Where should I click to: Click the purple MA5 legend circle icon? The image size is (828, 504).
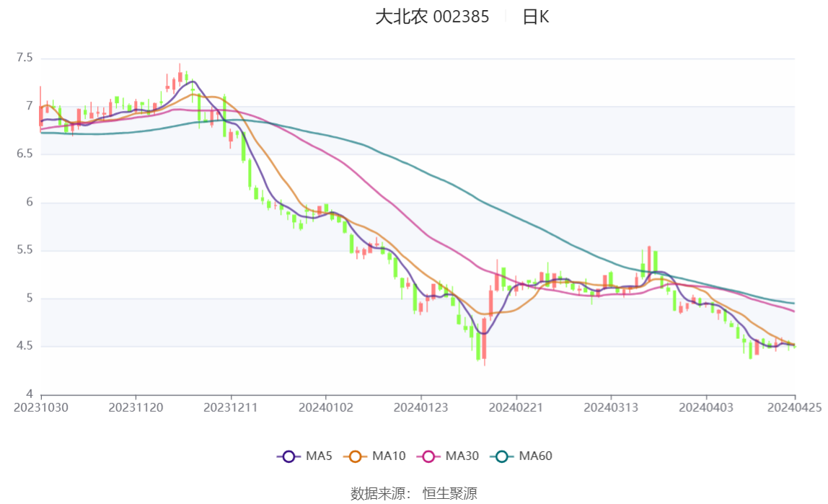(289, 456)
